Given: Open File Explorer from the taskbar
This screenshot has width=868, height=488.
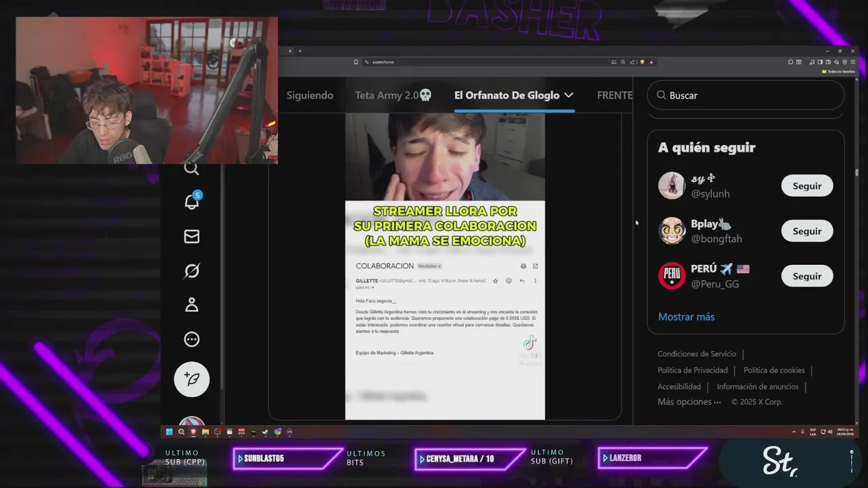Looking at the screenshot, I should (205, 432).
